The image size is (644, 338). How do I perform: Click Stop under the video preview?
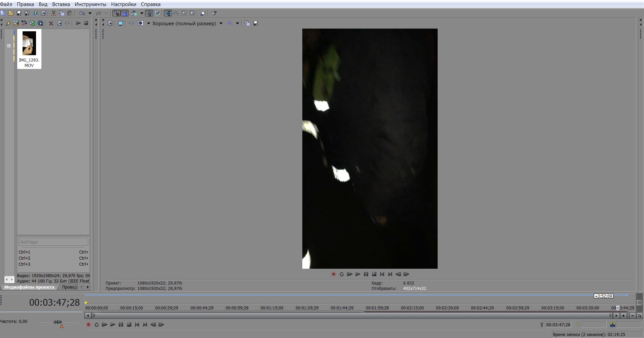pos(374,274)
